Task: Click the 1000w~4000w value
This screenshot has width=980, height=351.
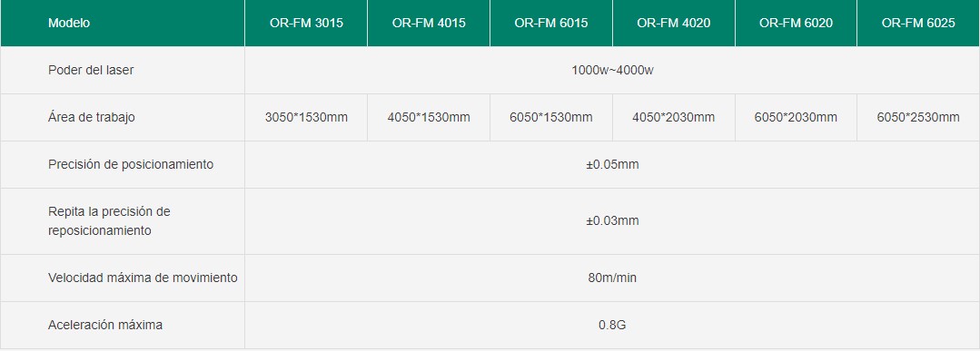Action: pyautogui.click(x=612, y=70)
